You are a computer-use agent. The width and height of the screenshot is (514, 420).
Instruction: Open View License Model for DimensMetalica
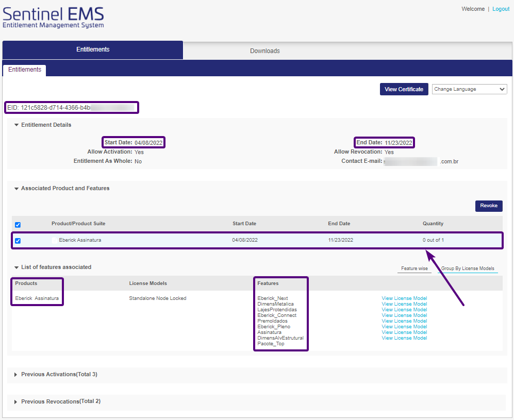(404, 304)
